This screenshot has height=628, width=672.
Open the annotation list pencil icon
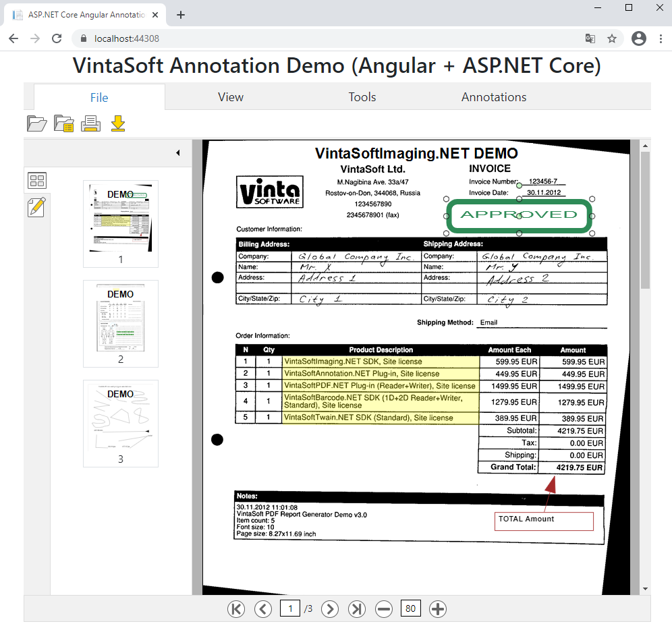37,206
